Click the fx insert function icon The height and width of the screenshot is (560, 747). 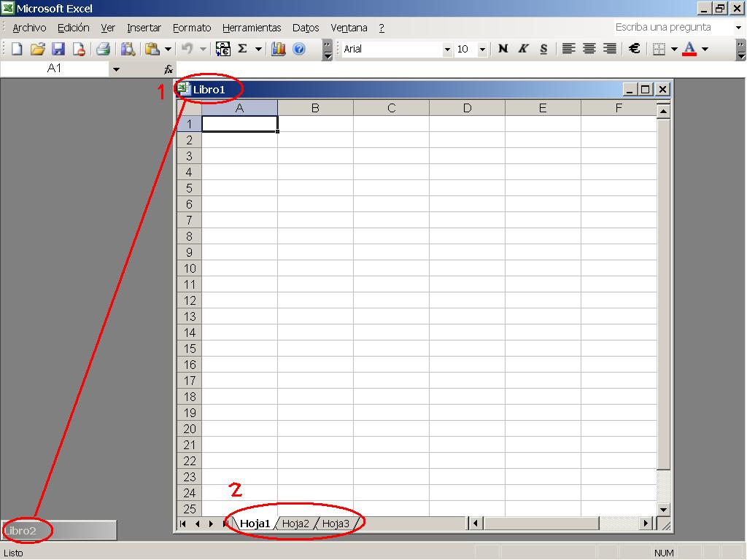(169, 69)
